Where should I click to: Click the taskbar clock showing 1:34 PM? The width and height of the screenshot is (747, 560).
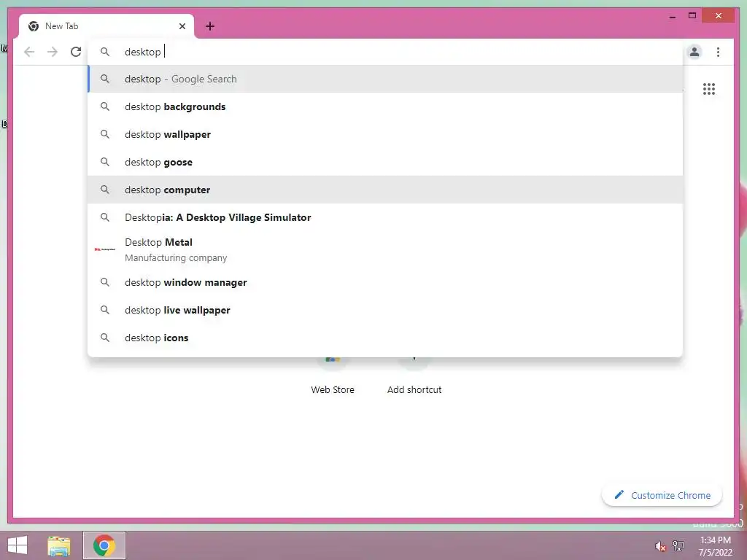[715, 546]
